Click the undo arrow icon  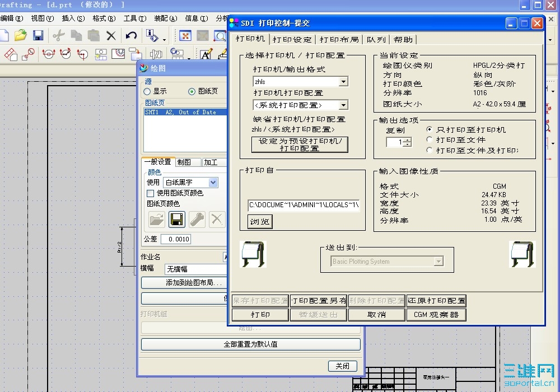pyautogui.click(x=131, y=35)
